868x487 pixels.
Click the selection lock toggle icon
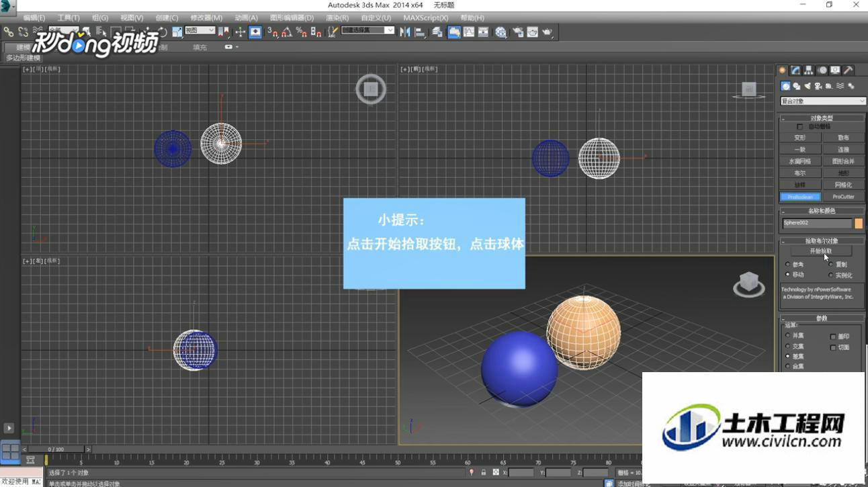[483, 473]
